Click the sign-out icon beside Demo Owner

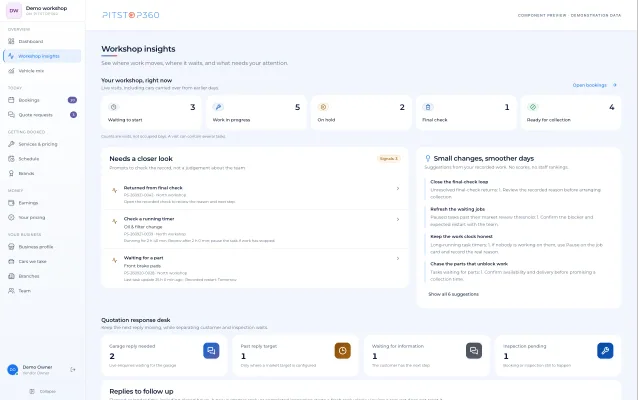coord(73,370)
